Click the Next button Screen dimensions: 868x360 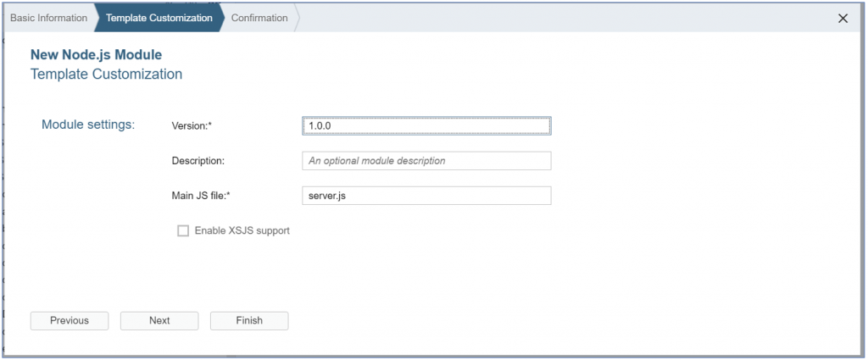coord(159,321)
